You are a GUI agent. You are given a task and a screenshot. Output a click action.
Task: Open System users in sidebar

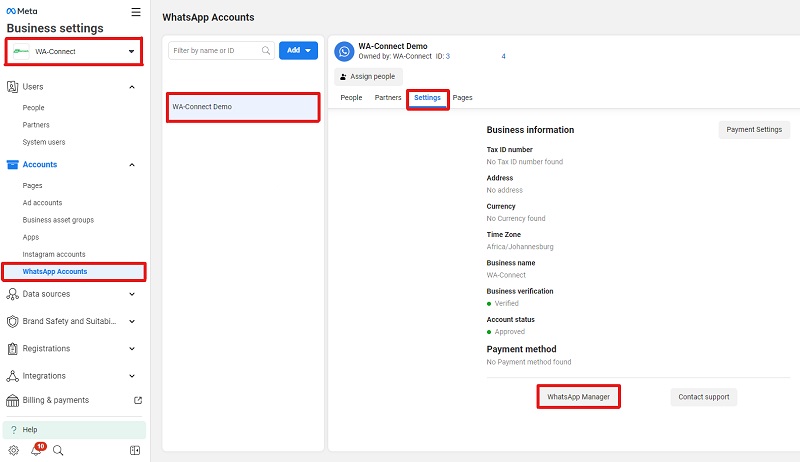tap(44, 142)
